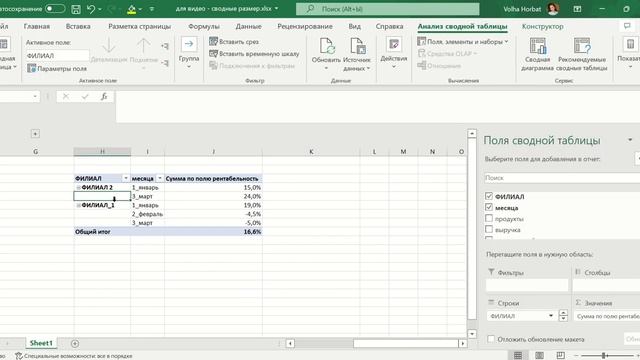
Task: Click the Группа group arrow icon
Action: pyautogui.click(x=189, y=44)
